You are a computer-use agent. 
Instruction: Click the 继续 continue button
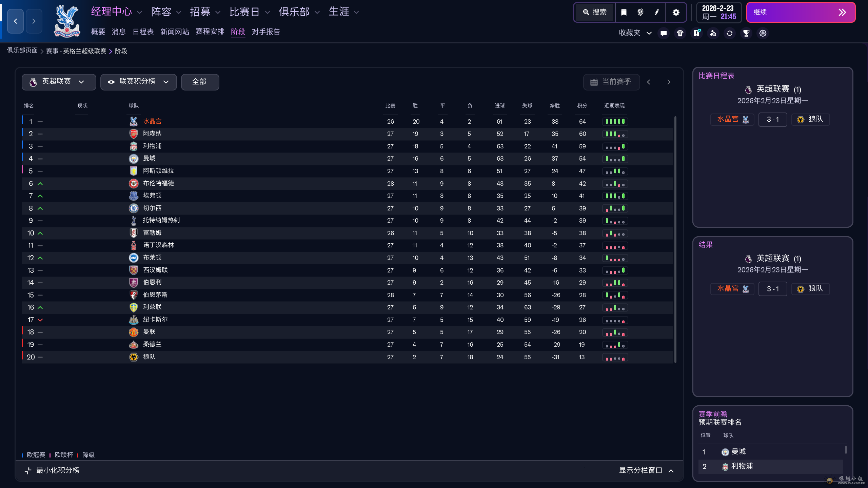pos(801,13)
